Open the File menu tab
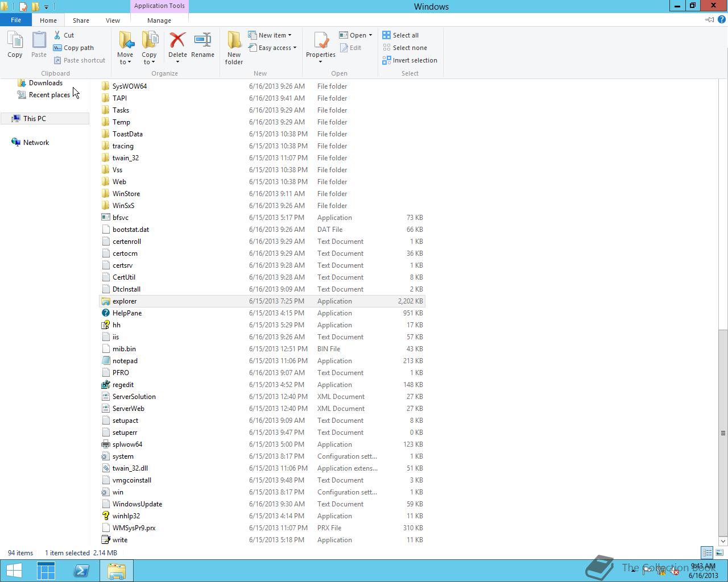 pyautogui.click(x=16, y=20)
